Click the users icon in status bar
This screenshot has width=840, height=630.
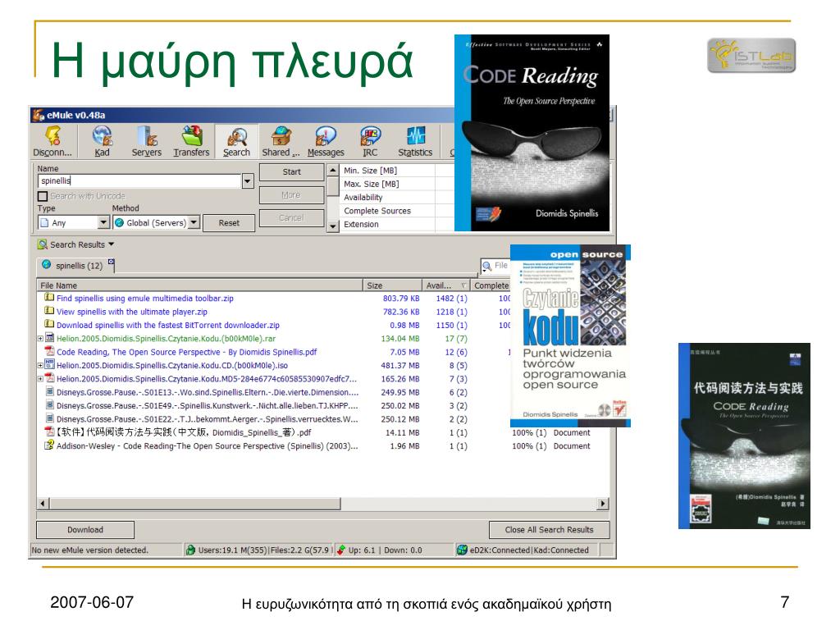point(190,550)
